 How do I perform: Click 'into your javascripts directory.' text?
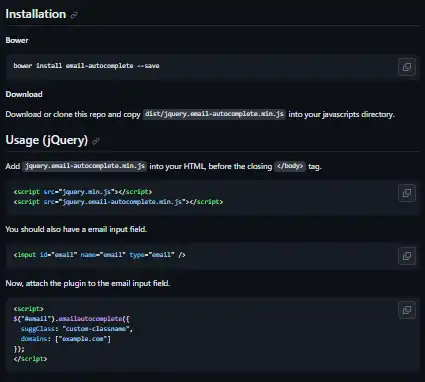[x=341, y=114]
